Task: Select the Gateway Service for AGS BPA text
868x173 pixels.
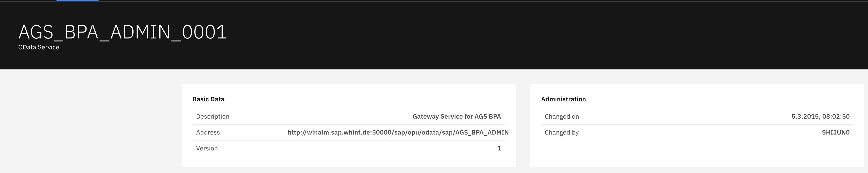Action: [456, 117]
